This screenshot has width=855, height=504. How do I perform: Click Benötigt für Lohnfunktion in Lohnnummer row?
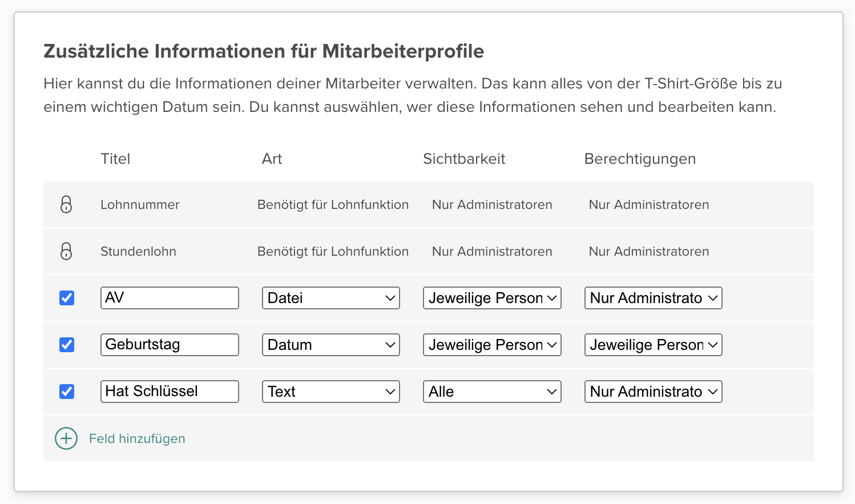[333, 204]
